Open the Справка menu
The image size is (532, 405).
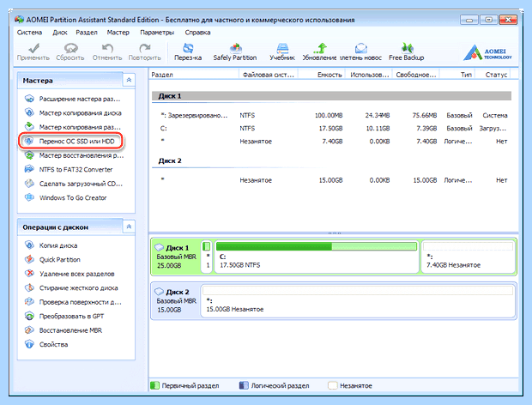coord(198,33)
